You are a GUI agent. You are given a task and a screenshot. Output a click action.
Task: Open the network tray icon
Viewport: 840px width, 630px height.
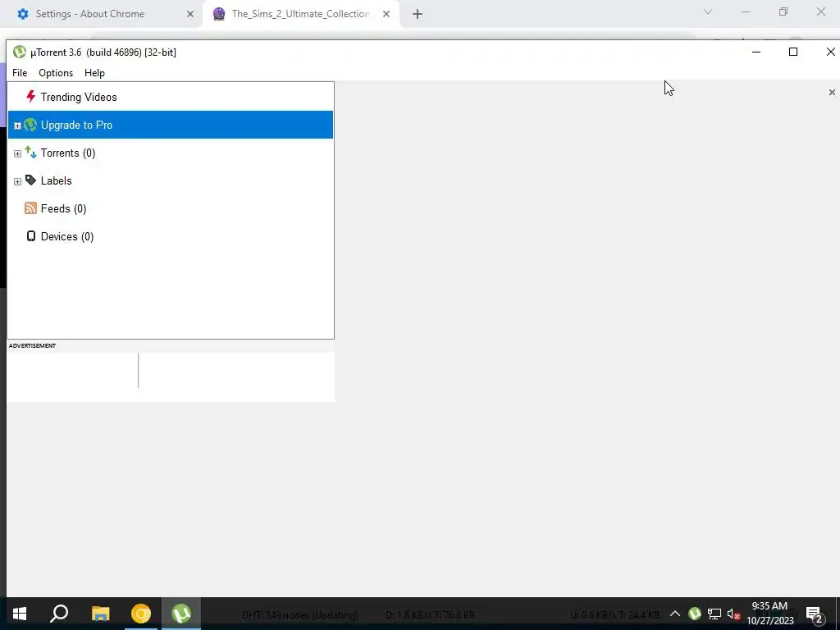tap(714, 614)
